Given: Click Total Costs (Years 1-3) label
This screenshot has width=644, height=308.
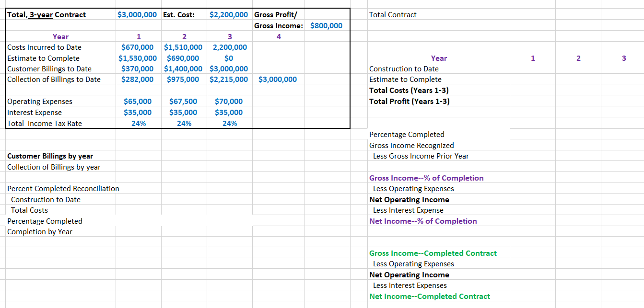Looking at the screenshot, I should 408,90.
